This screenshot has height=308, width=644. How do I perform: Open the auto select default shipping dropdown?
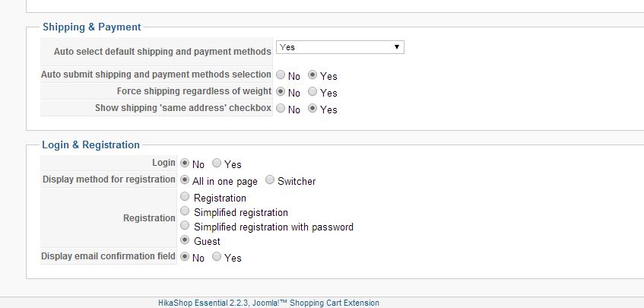(x=340, y=48)
